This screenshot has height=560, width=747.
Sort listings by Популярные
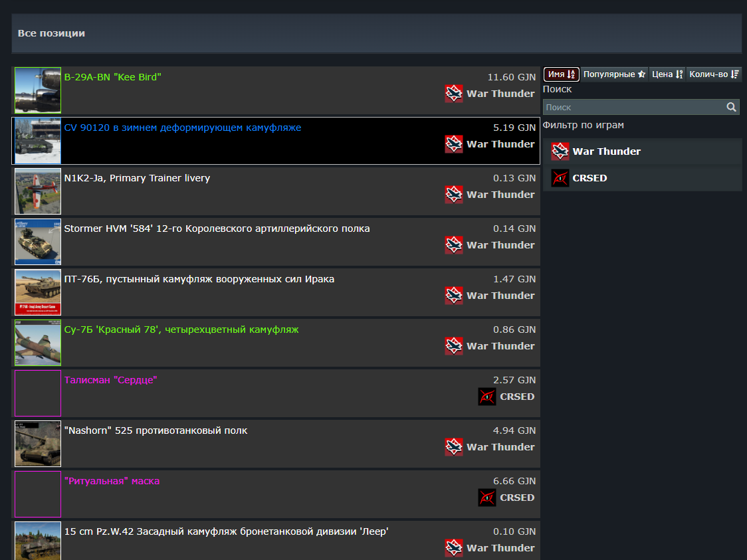[614, 74]
